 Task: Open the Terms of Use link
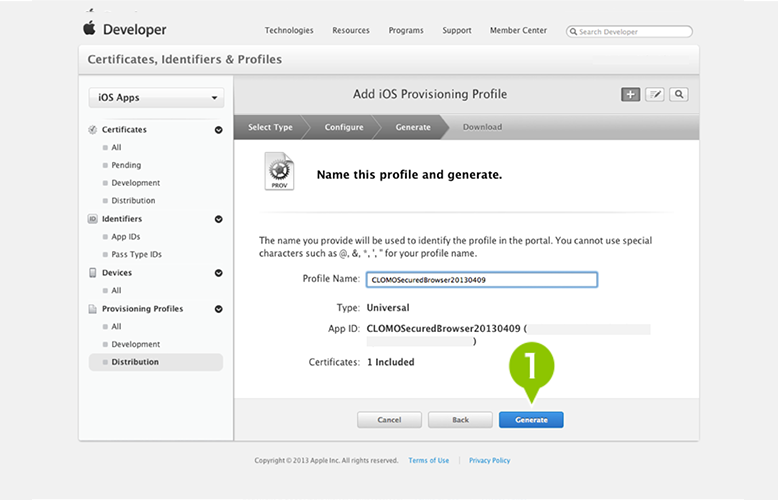[429, 460]
